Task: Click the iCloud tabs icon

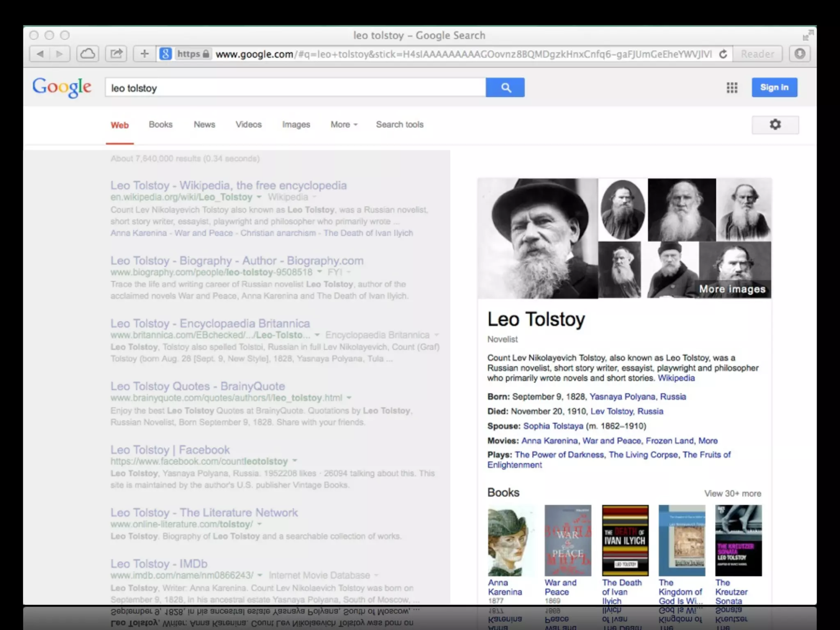Action: click(x=87, y=54)
